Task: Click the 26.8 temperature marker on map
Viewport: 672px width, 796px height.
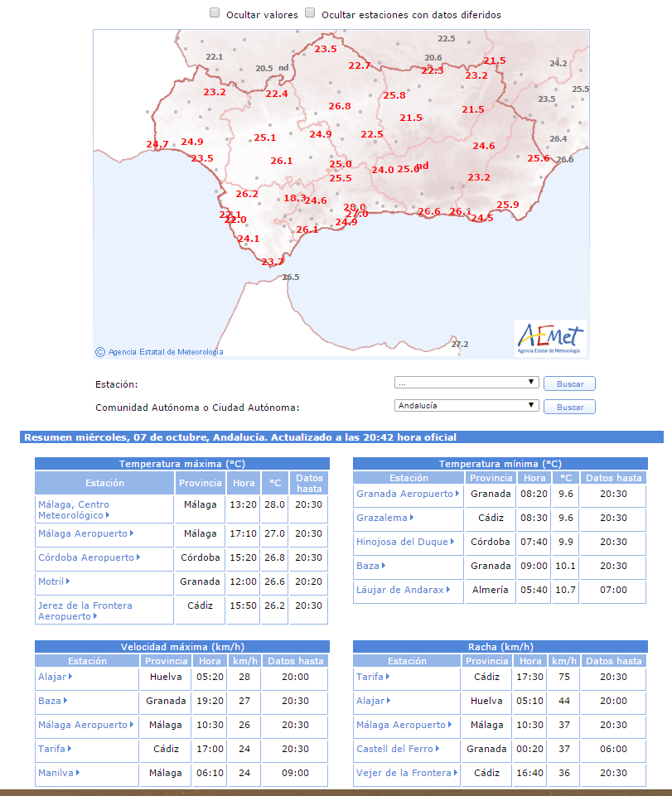Action: [x=340, y=106]
